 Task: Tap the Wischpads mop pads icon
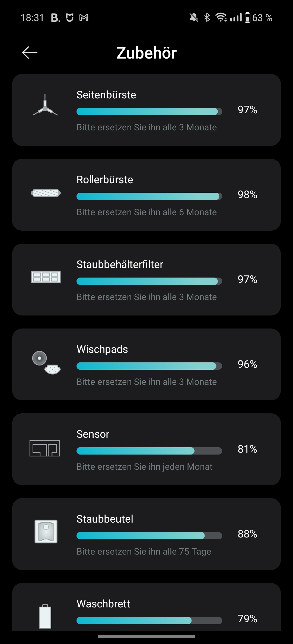[x=46, y=362]
